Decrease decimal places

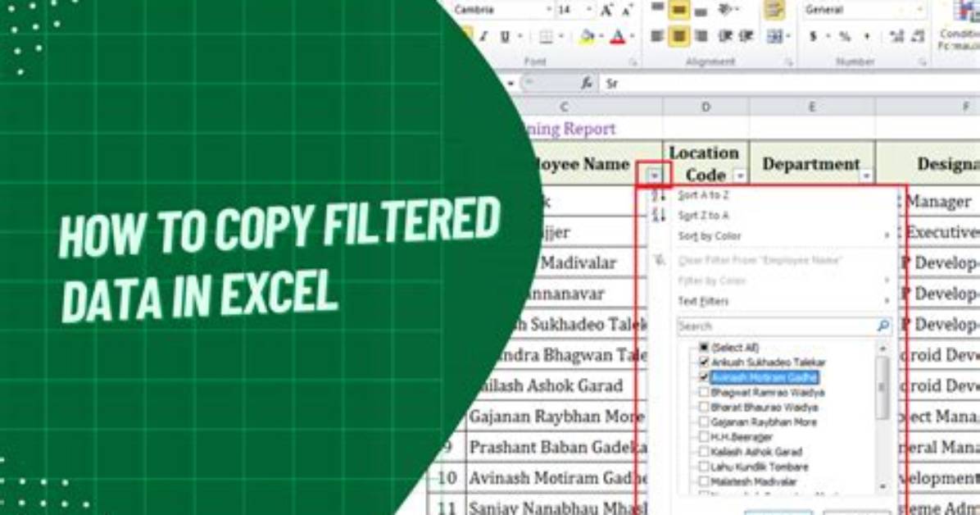[x=918, y=37]
